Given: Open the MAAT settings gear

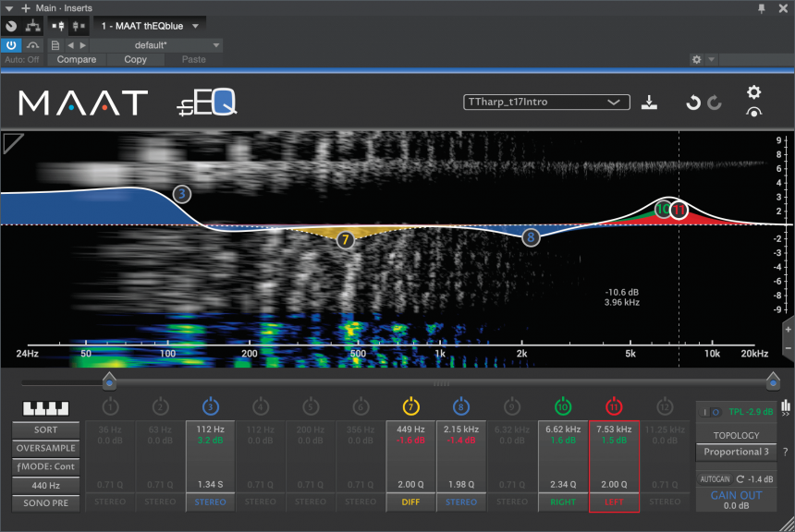Looking at the screenshot, I should click(754, 92).
